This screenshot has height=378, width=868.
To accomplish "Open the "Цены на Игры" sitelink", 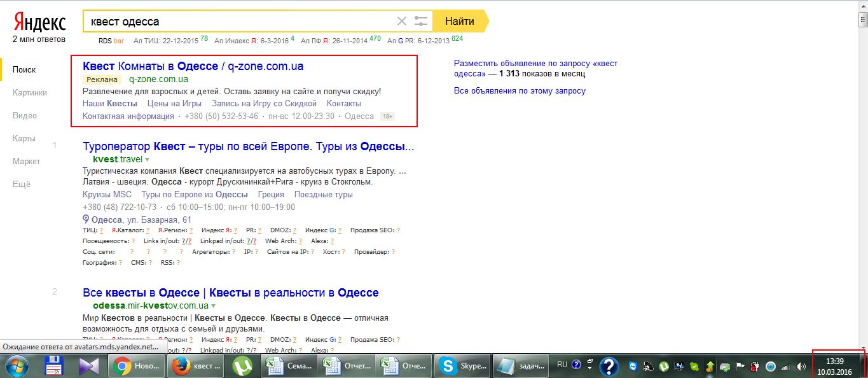I will (174, 103).
